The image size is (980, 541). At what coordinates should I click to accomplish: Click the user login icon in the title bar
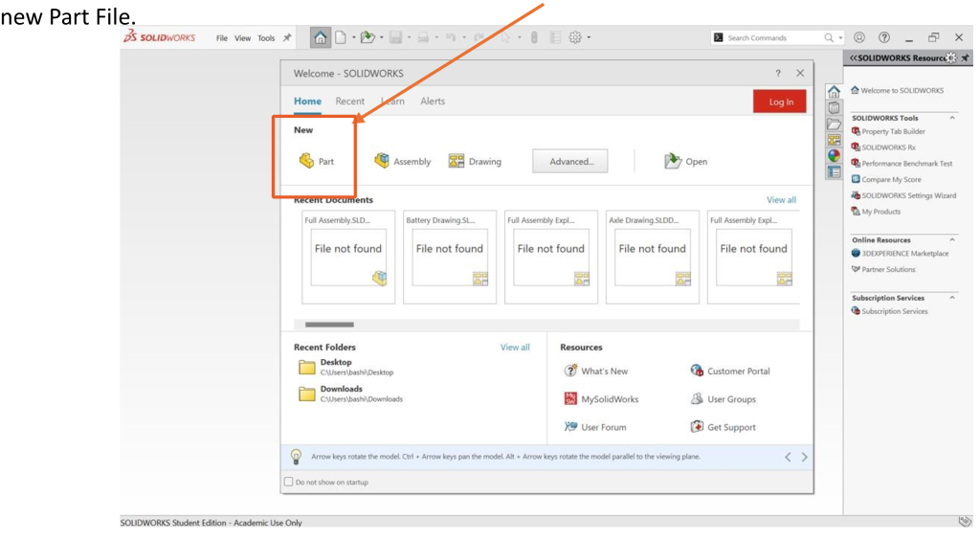(859, 37)
